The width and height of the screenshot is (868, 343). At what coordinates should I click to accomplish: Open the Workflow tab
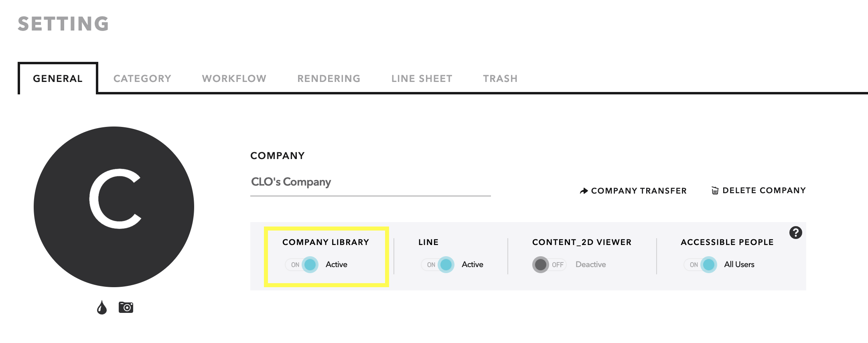pos(234,79)
